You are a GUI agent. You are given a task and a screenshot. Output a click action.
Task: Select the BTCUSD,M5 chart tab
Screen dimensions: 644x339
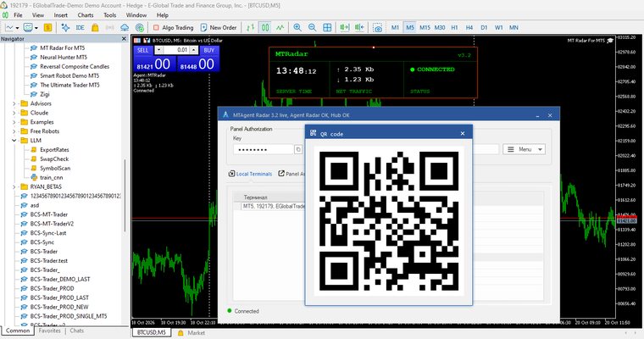click(x=151, y=332)
